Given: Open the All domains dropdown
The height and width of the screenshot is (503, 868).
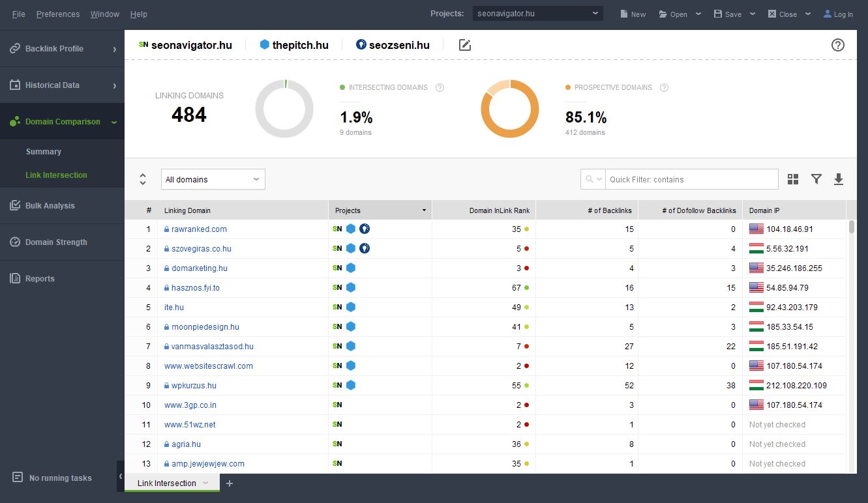Looking at the screenshot, I should 213,179.
